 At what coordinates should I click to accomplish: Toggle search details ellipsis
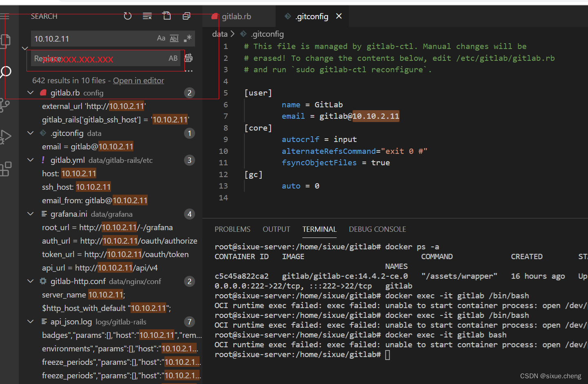(x=189, y=71)
